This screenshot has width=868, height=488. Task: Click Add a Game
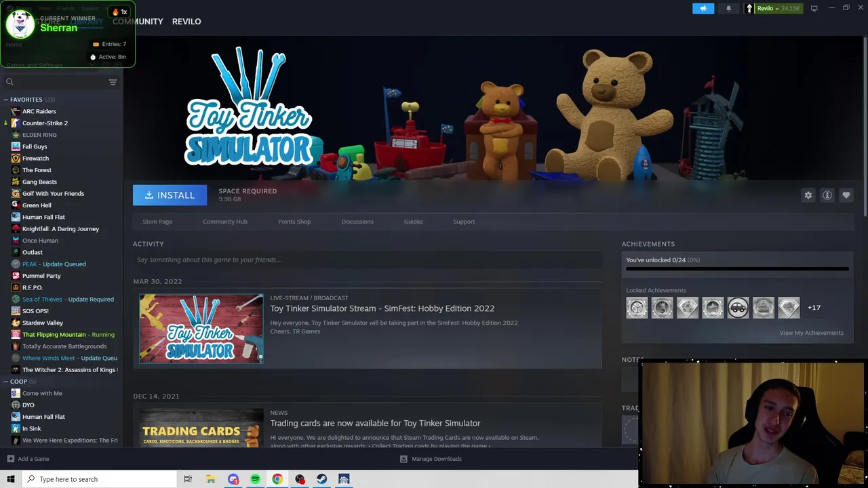pos(28,459)
